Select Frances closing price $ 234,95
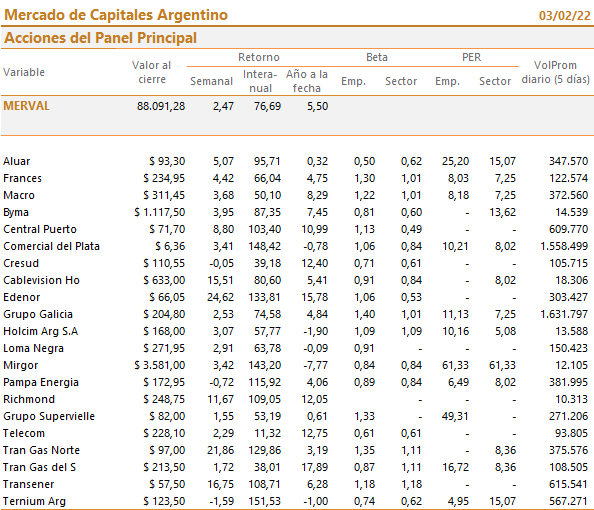 click(x=164, y=178)
